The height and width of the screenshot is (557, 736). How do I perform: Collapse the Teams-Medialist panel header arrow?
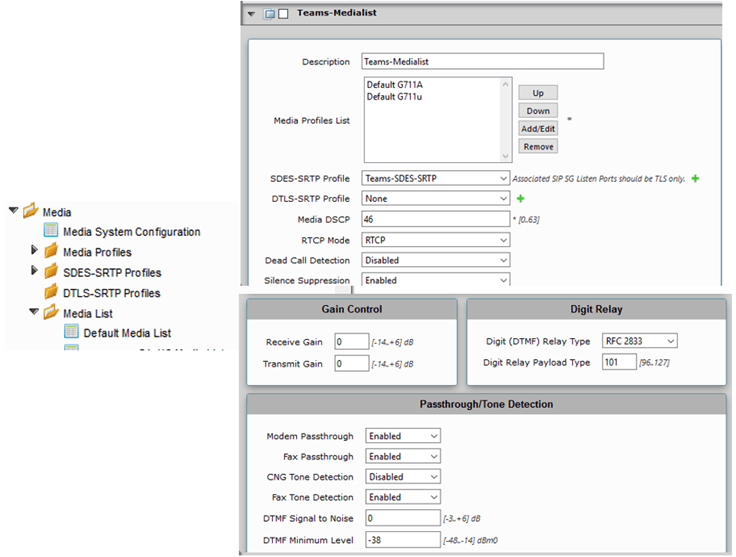pos(251,14)
